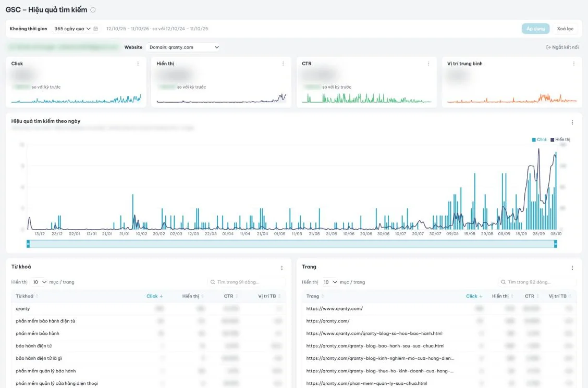Select page row qranty-blog-bao-hanh-sau-sua-chua.html

439,346
